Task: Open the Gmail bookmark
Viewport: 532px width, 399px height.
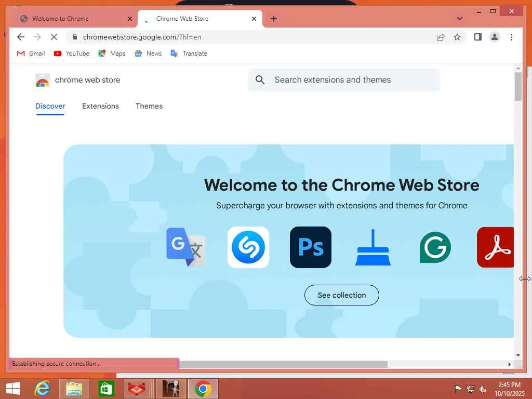Action: pos(31,54)
